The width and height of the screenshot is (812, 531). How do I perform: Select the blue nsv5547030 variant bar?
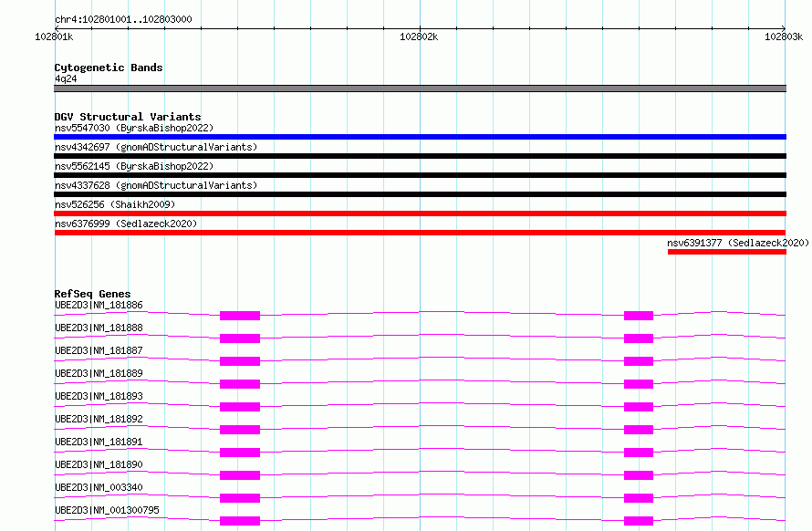[420, 137]
